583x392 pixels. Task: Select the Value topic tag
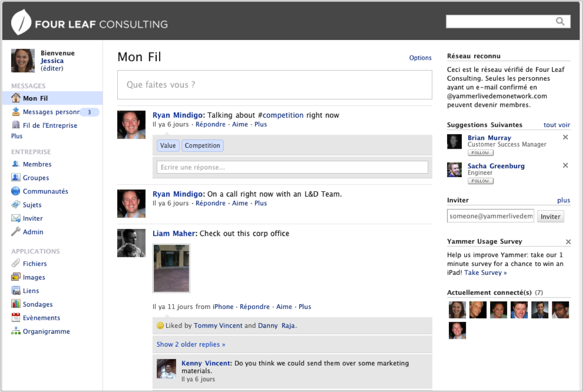click(168, 146)
